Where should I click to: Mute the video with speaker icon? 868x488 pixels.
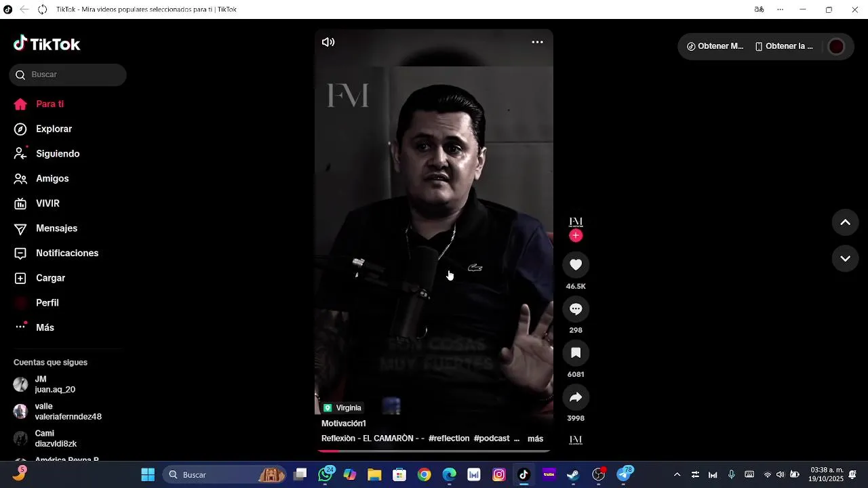(328, 42)
